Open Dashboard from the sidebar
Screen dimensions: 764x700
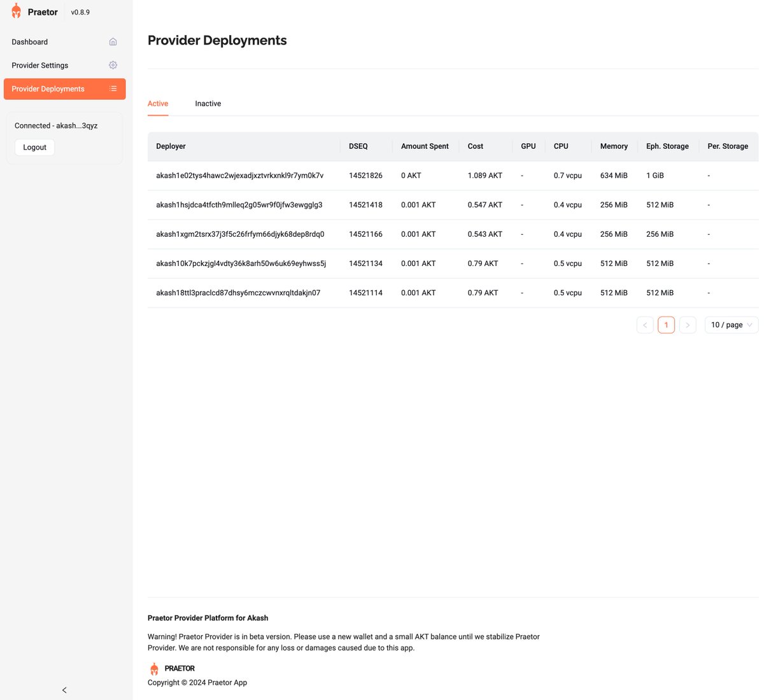64,42
